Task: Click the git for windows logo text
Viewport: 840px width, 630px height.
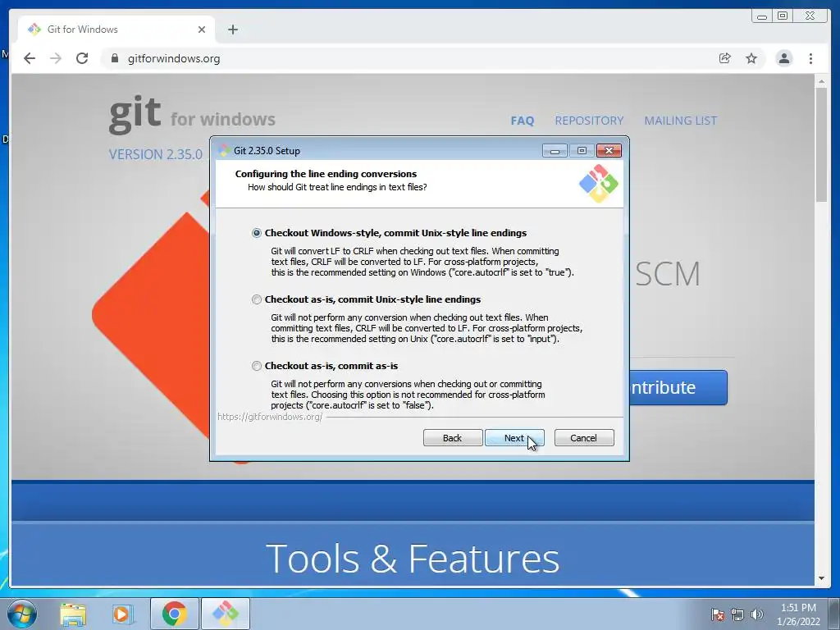Action: 192,115
